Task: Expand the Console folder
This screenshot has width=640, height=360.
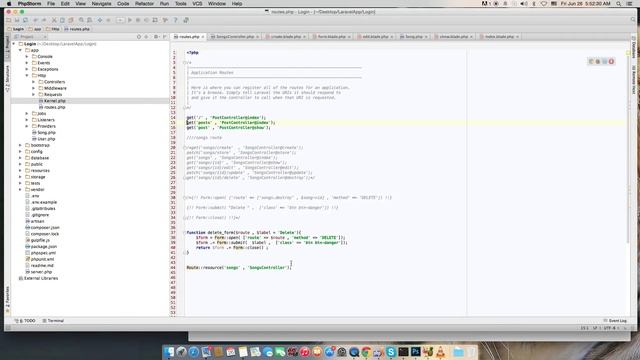Action: click(27, 56)
